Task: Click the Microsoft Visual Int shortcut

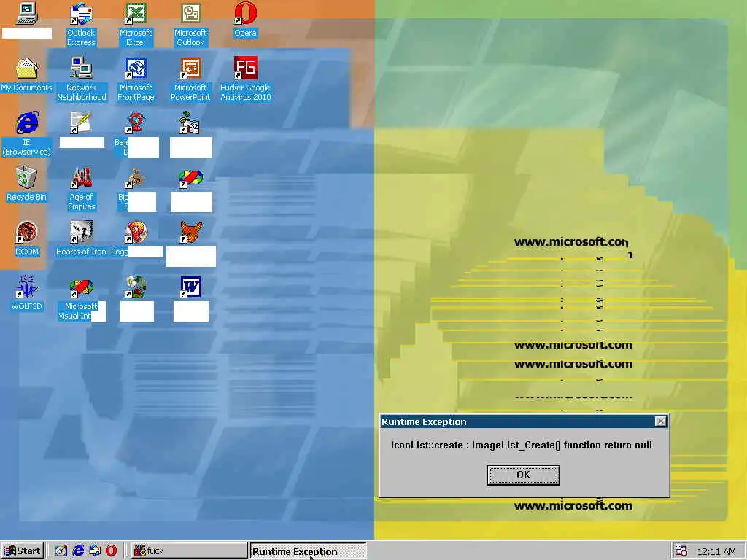Action: coord(81,298)
